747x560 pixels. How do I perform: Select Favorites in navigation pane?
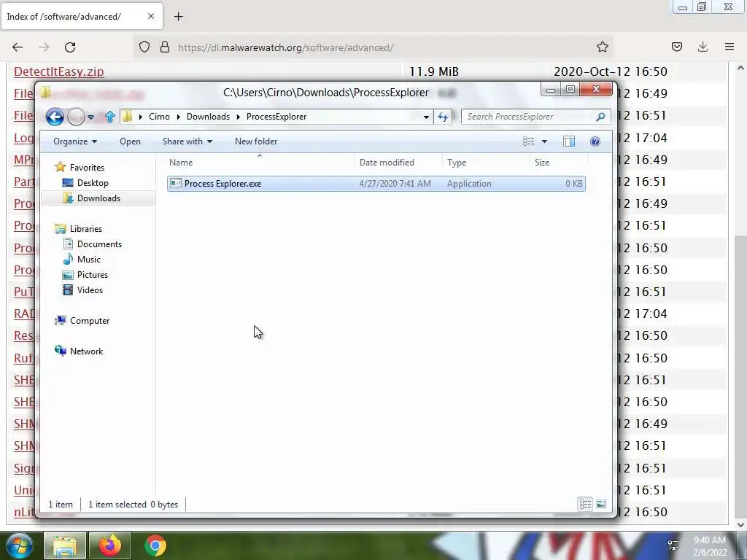click(x=87, y=168)
